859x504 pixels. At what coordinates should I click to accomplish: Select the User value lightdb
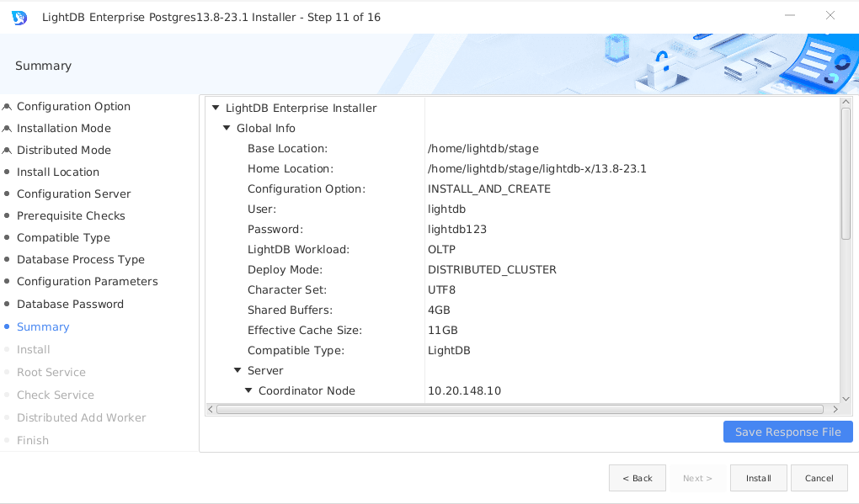click(446, 209)
